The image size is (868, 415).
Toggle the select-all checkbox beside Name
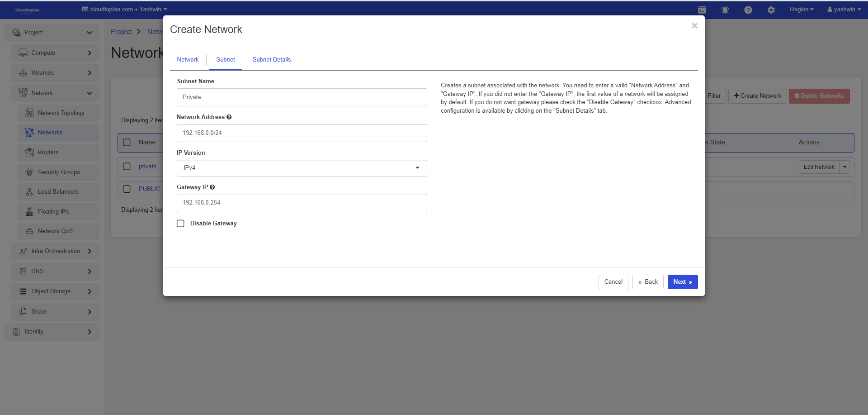(x=127, y=143)
